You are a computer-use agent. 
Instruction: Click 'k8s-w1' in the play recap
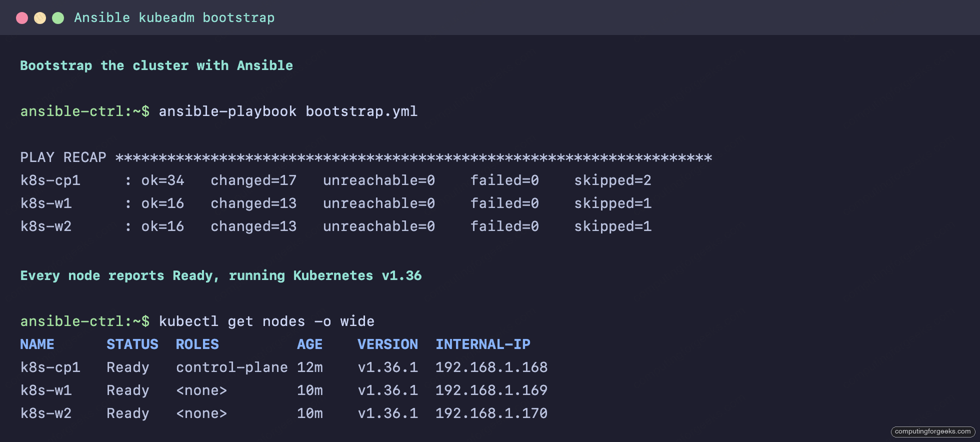click(46, 203)
